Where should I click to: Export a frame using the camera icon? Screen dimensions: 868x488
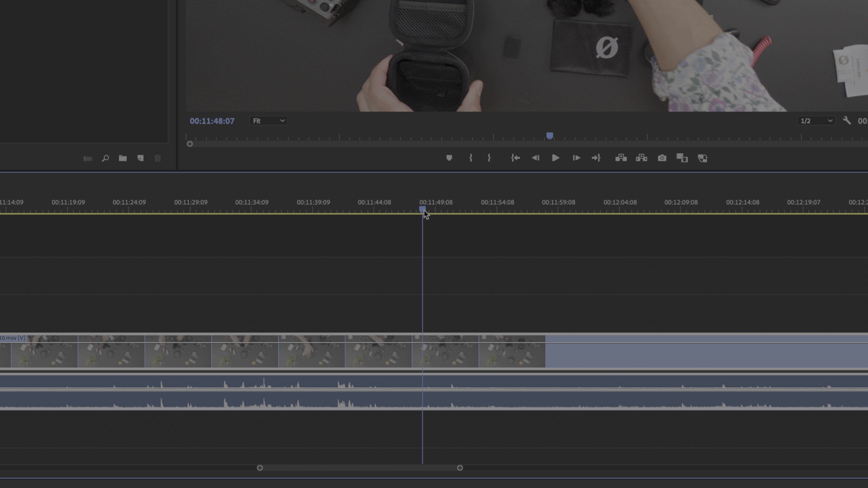tap(662, 158)
